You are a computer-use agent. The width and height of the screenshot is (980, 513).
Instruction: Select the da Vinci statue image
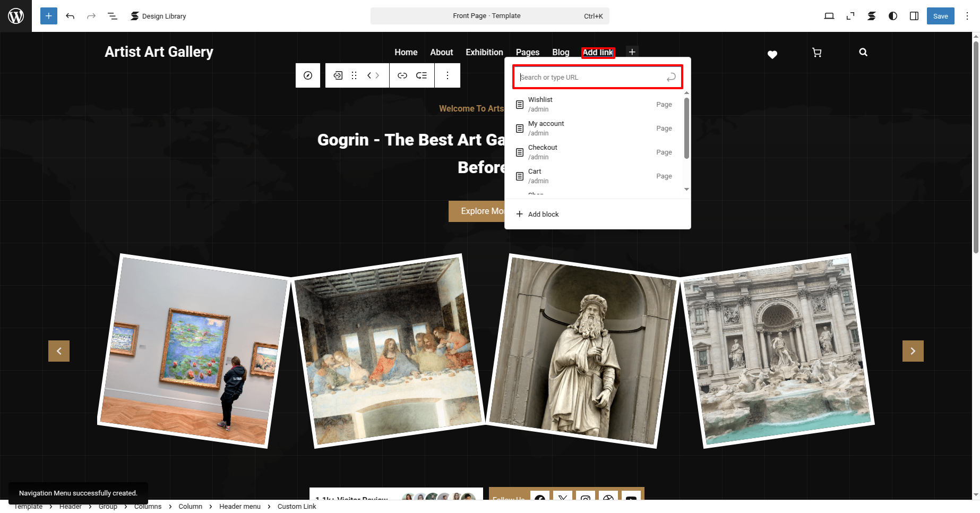click(582, 351)
